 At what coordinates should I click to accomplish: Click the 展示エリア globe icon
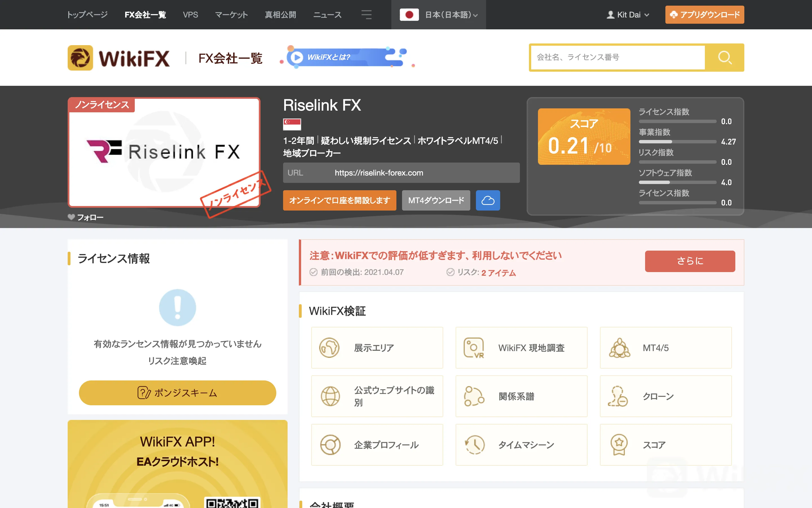pyautogui.click(x=330, y=347)
